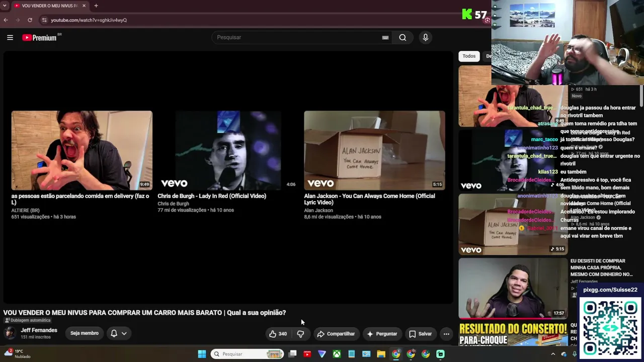Open the Xbox app on taskbar
The height and width of the screenshot is (362, 644).
tap(337, 354)
